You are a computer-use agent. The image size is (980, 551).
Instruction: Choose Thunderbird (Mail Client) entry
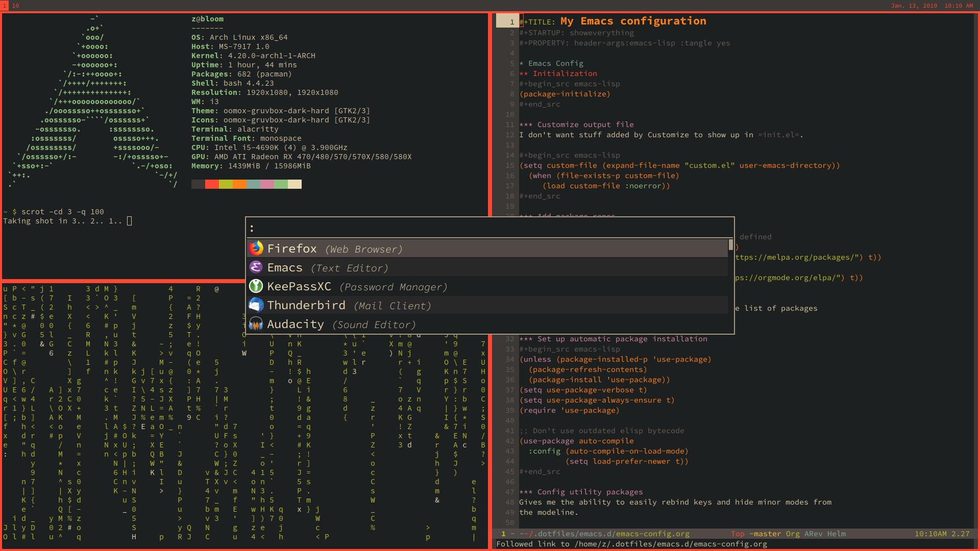(x=487, y=305)
